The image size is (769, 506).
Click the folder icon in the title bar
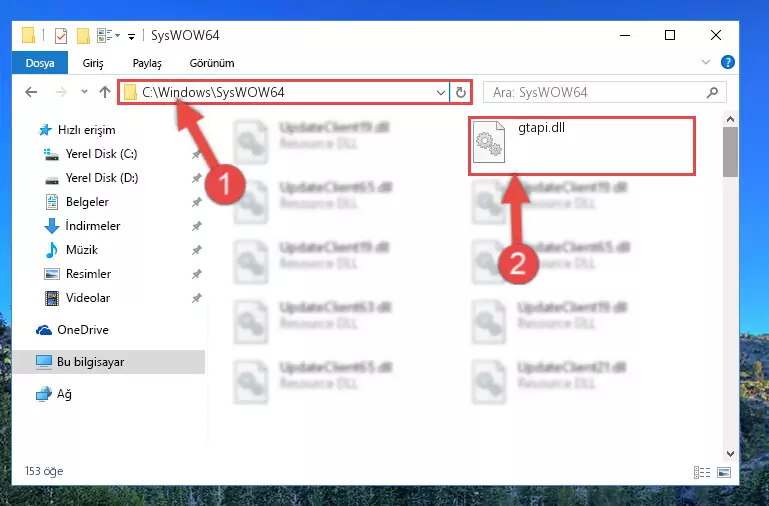coord(29,35)
